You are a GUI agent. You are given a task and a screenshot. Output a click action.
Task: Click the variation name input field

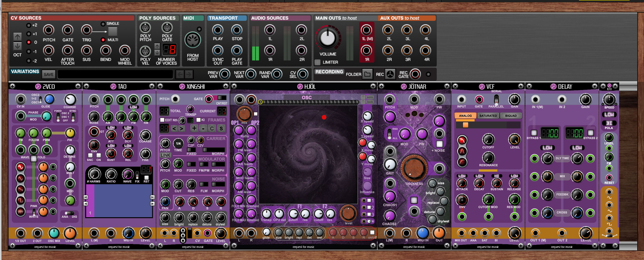click(115, 74)
